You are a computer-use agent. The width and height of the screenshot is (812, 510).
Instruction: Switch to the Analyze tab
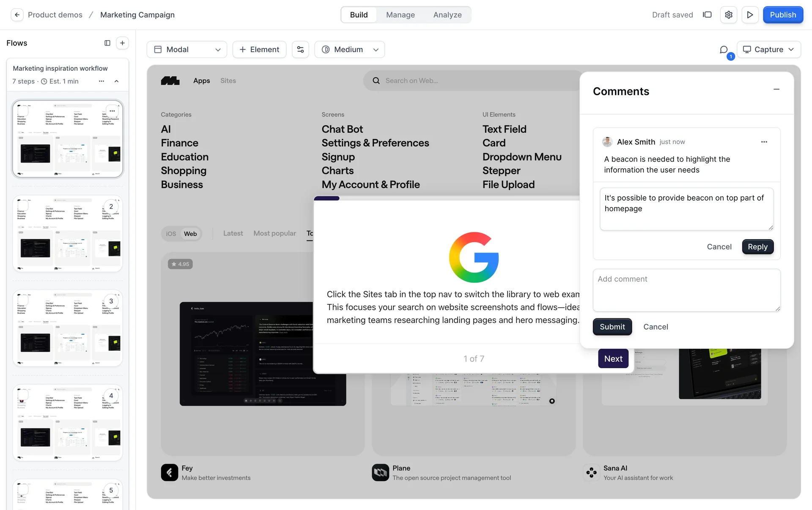point(447,15)
